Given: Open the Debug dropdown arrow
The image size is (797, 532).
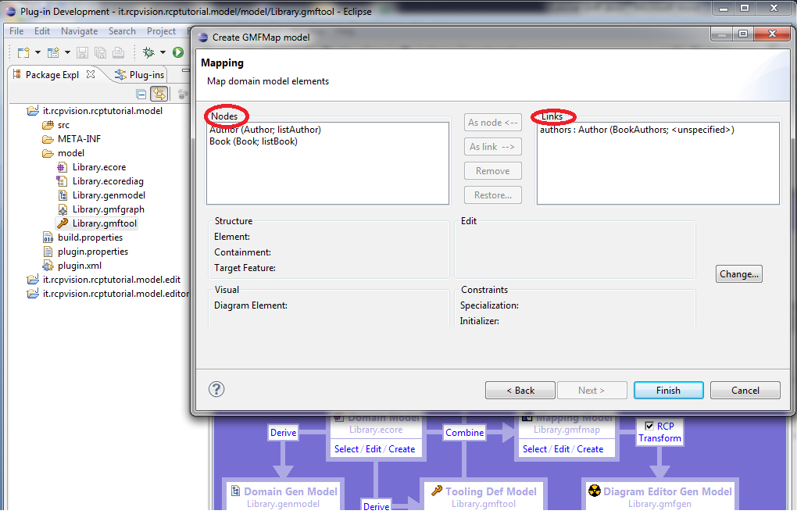Looking at the screenshot, I should [163, 52].
